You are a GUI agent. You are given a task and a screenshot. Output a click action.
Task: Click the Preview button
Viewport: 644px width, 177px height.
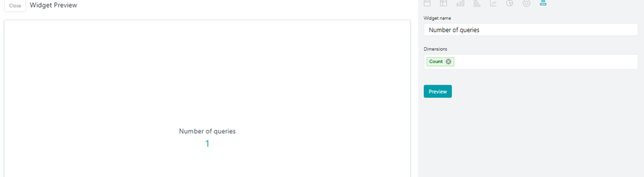pos(438,91)
